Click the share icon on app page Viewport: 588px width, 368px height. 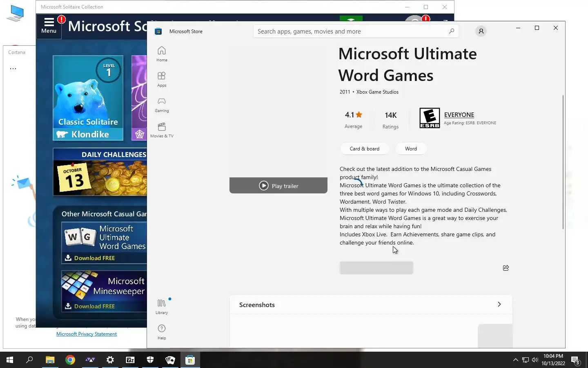[506, 268]
